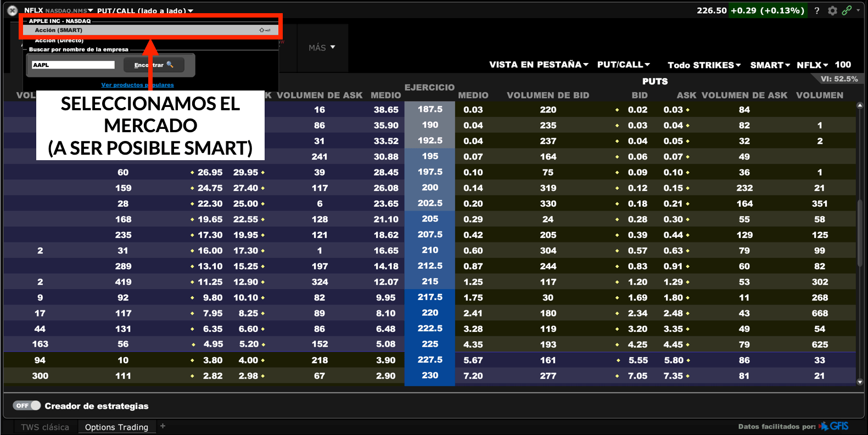Viewport: 868px width, 435px height.
Task: Open the NFLX NASDAQ.NMS ticker dropdown
Action: pos(58,10)
